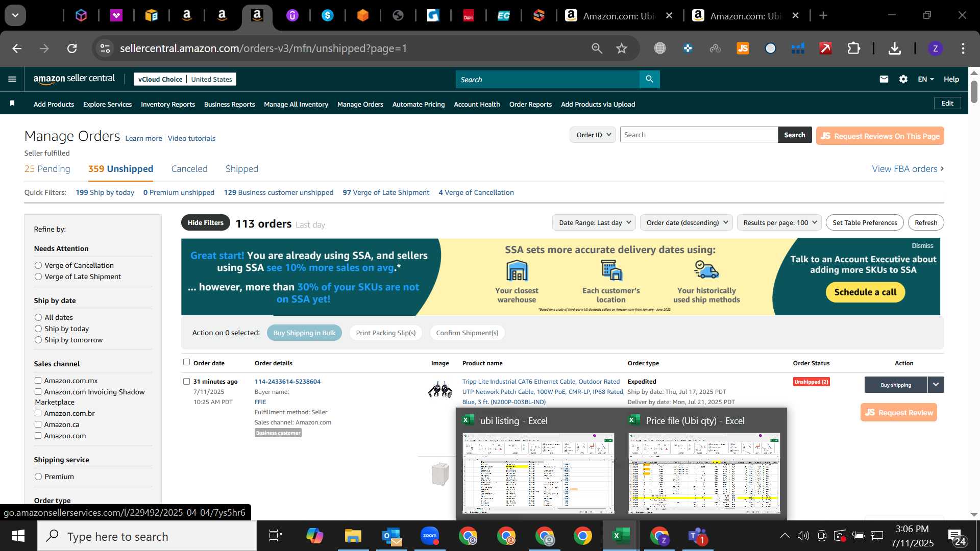Reload the page with browser refresh icon
Screen dimensions: 980x551
[x=72, y=48]
